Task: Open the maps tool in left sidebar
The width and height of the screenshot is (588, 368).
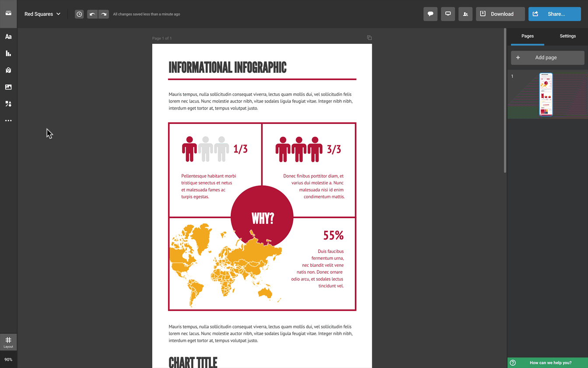Action: coord(8,70)
